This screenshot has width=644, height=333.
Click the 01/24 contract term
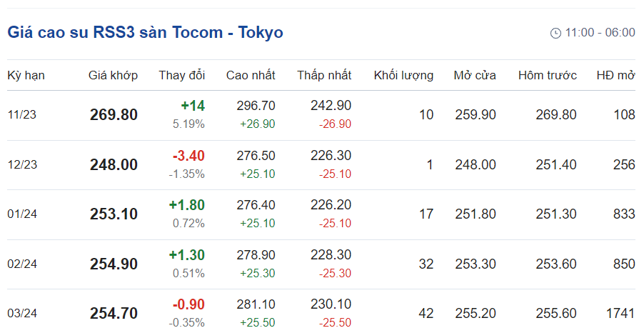click(22, 214)
